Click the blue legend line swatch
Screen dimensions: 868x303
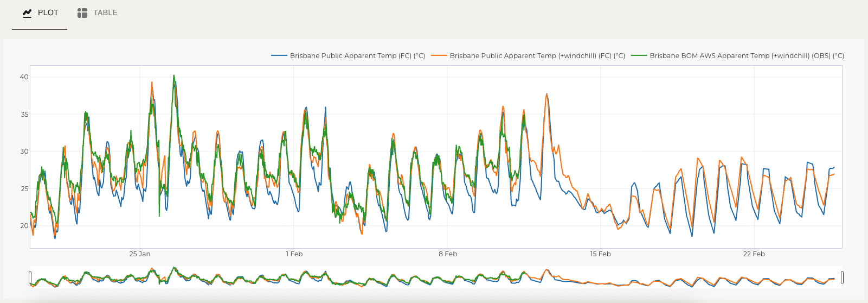point(279,56)
